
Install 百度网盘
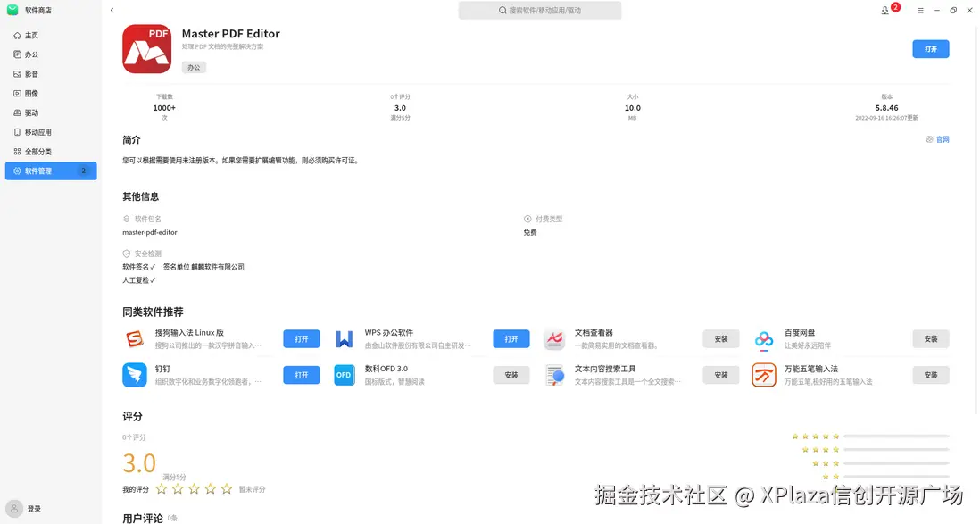[931, 339]
